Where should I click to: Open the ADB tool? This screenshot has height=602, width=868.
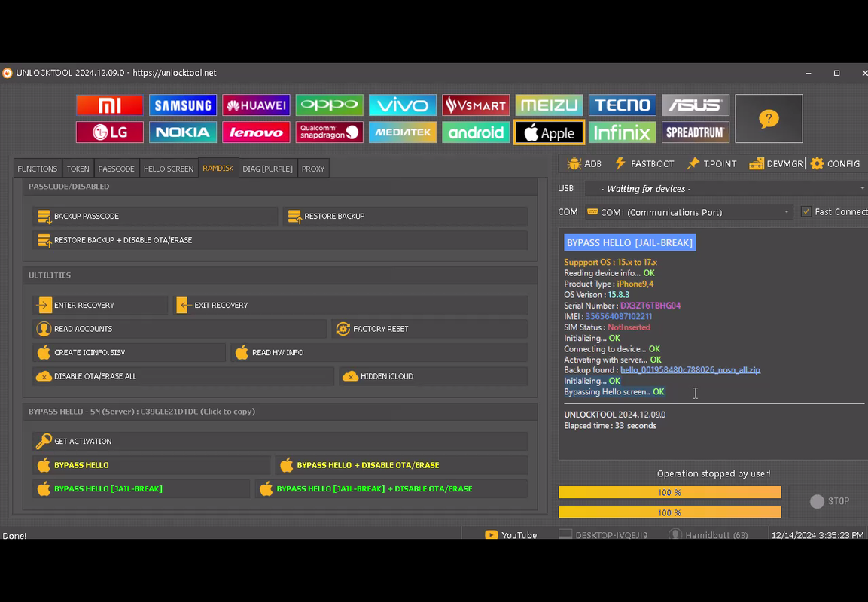pyautogui.click(x=585, y=164)
